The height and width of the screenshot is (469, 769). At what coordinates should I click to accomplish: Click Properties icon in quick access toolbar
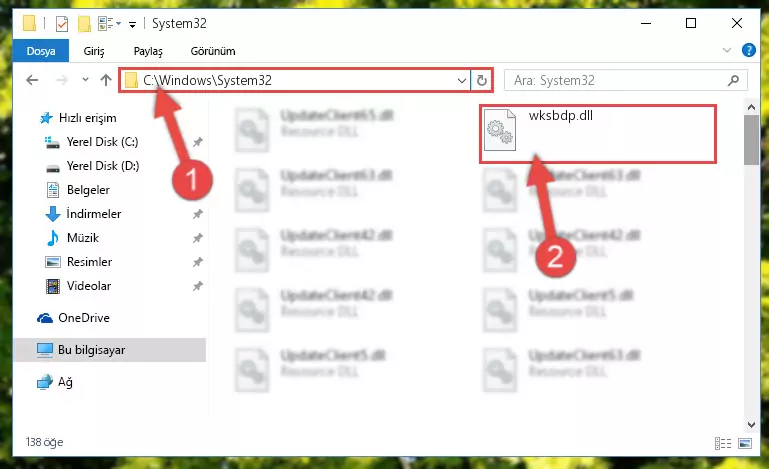(x=62, y=24)
